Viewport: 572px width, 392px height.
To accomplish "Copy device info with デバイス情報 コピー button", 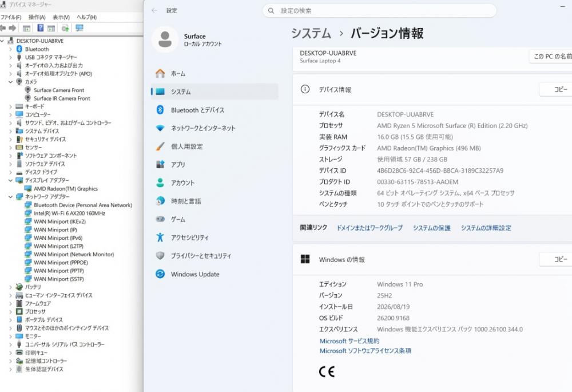I will point(555,89).
